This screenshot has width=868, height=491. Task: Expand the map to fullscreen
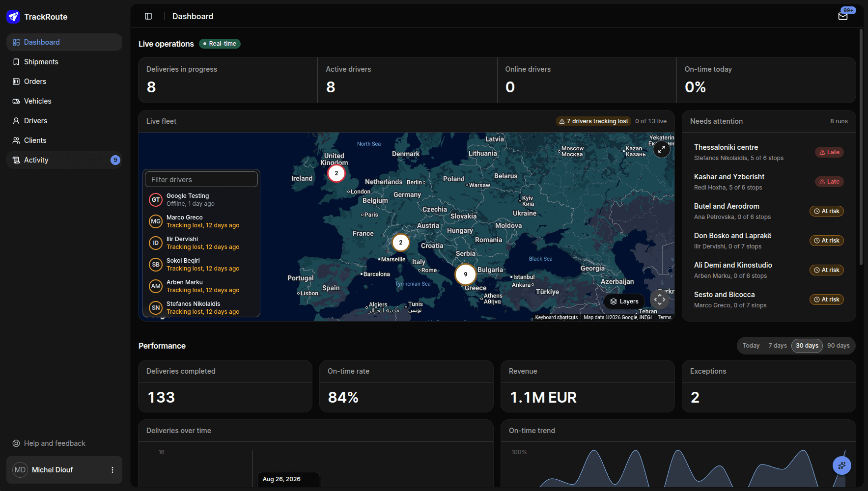tap(662, 149)
